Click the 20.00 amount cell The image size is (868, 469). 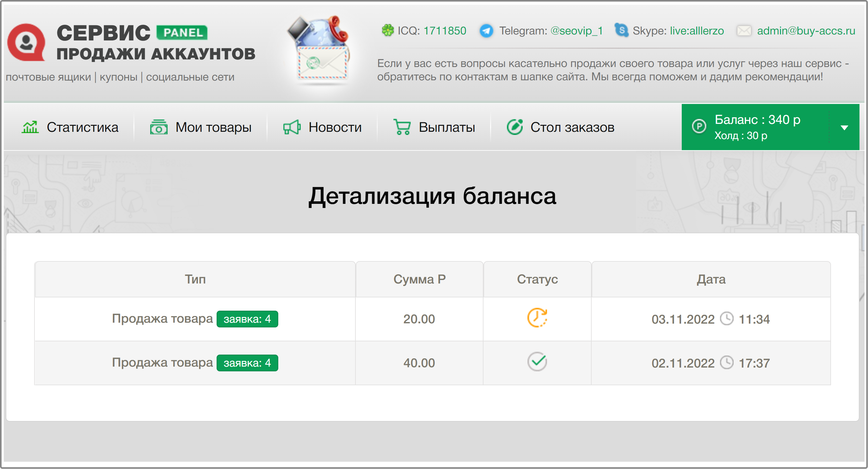[419, 319]
